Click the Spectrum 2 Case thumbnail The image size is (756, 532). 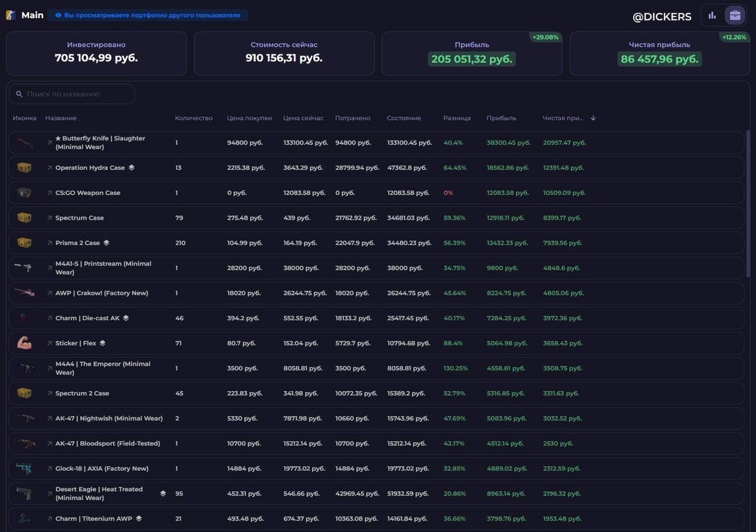[x=25, y=393]
